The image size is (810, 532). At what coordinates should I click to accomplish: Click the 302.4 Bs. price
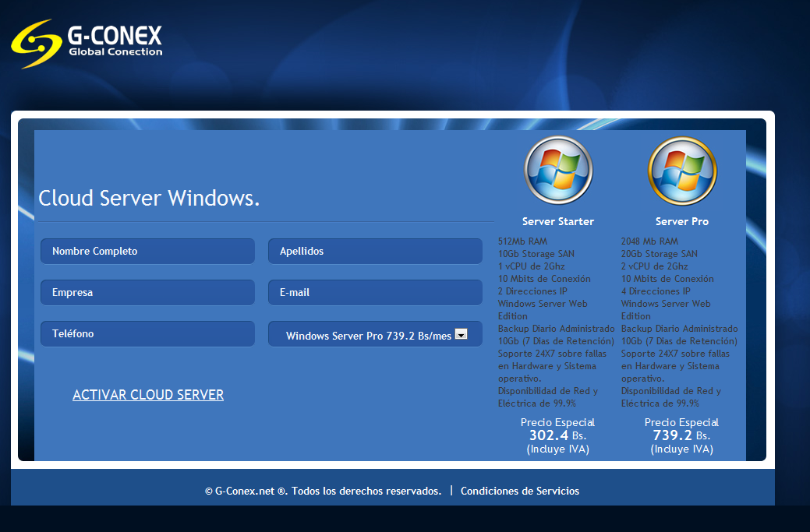(x=558, y=435)
